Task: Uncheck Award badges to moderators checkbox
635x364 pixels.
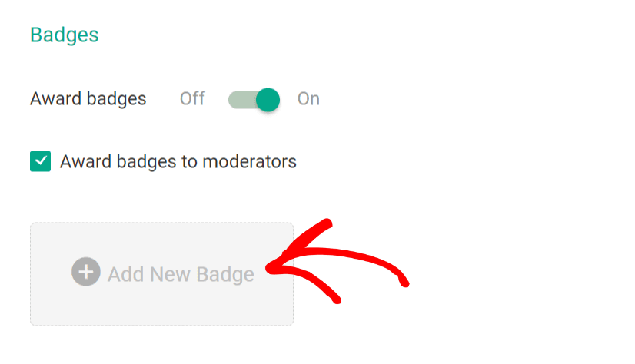Action: pyautogui.click(x=40, y=162)
